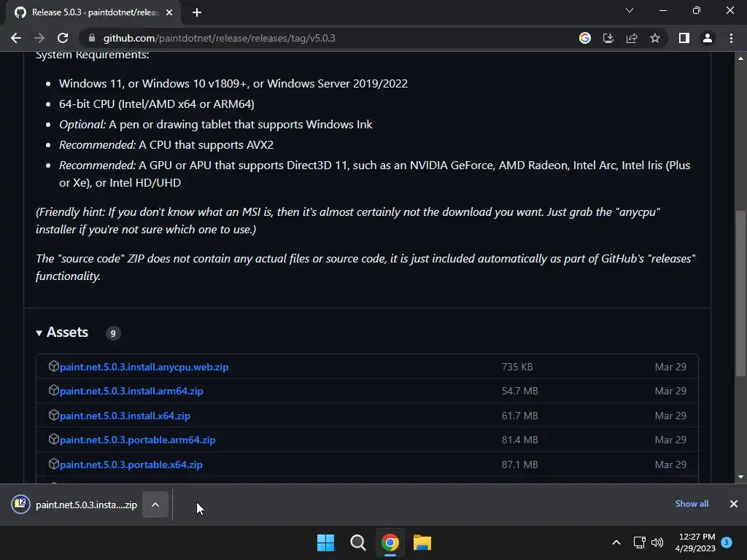Click package icon beside install.anycpu.web.zip
747x560 pixels.
point(54,366)
